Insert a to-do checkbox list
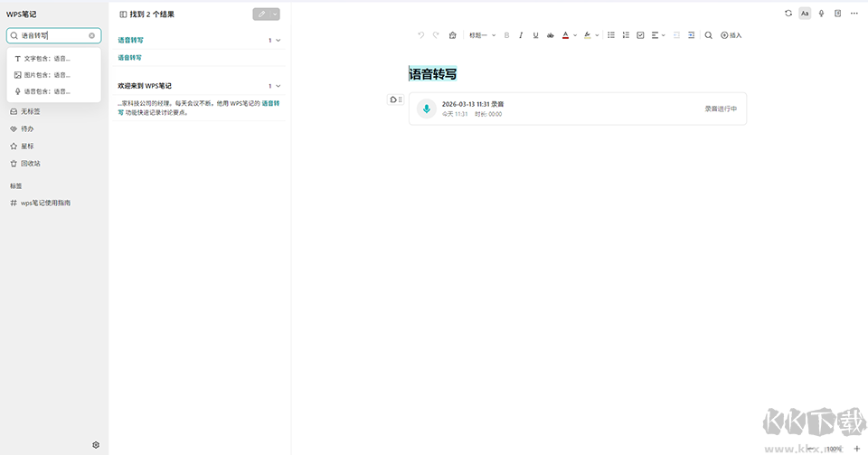 (x=640, y=35)
